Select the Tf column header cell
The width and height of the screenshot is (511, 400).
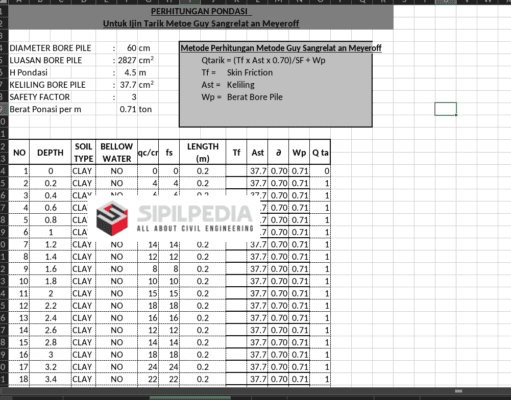click(x=236, y=152)
